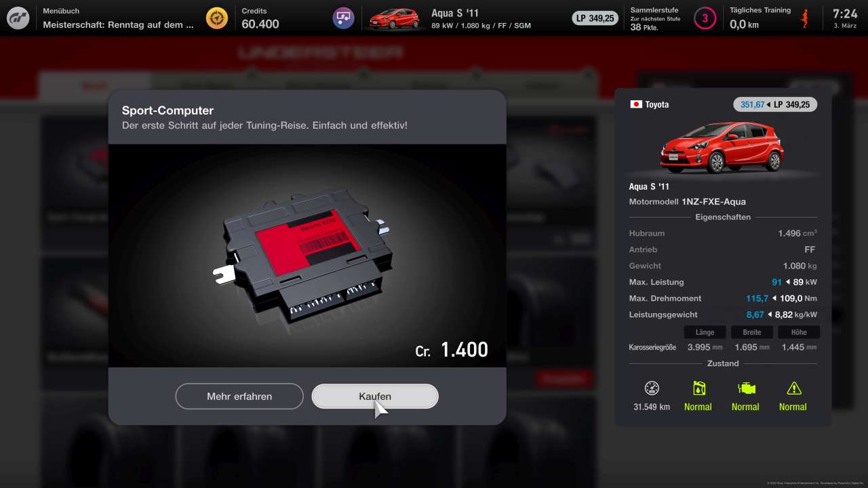The width and height of the screenshot is (868, 488).
Task: Click the Credits 60.400 display
Action: click(260, 18)
